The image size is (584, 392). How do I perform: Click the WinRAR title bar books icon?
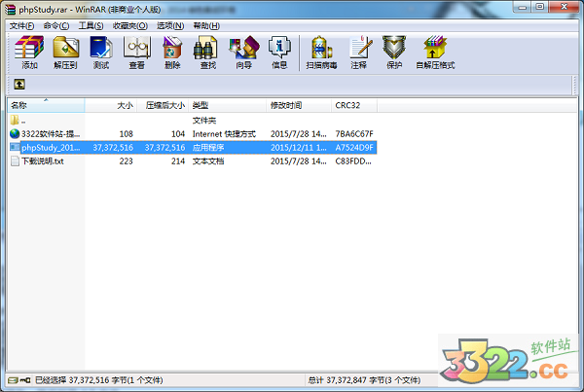10,9
